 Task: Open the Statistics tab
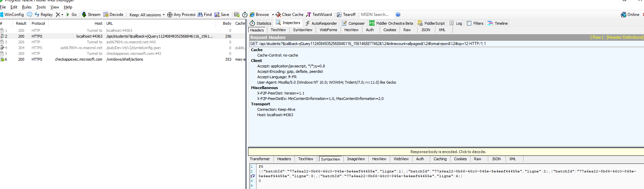(x=261, y=23)
